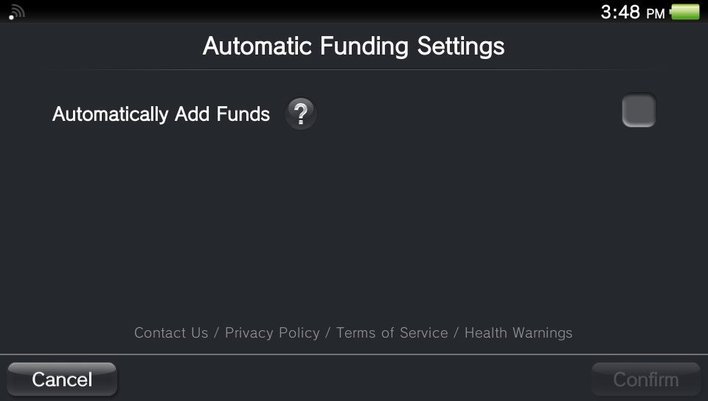Click the bottom bar between Cancel and Confirm
This screenshot has width=708, height=401.
point(354,380)
